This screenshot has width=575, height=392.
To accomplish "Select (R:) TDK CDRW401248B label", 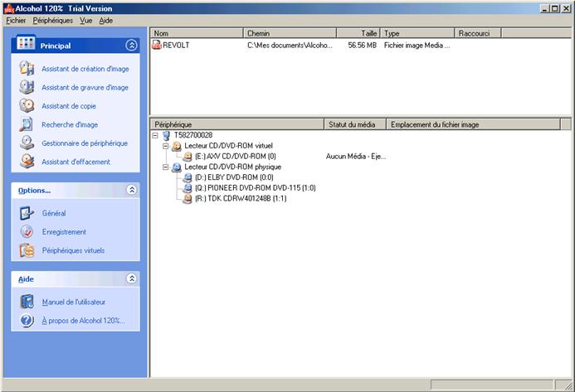I will (241, 199).
